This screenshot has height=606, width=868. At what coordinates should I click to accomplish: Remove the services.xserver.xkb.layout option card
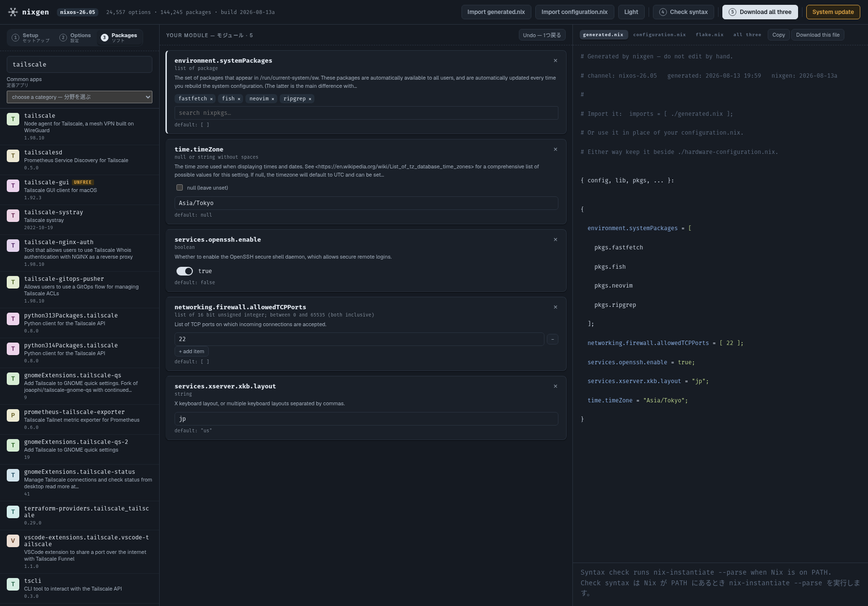click(x=556, y=386)
